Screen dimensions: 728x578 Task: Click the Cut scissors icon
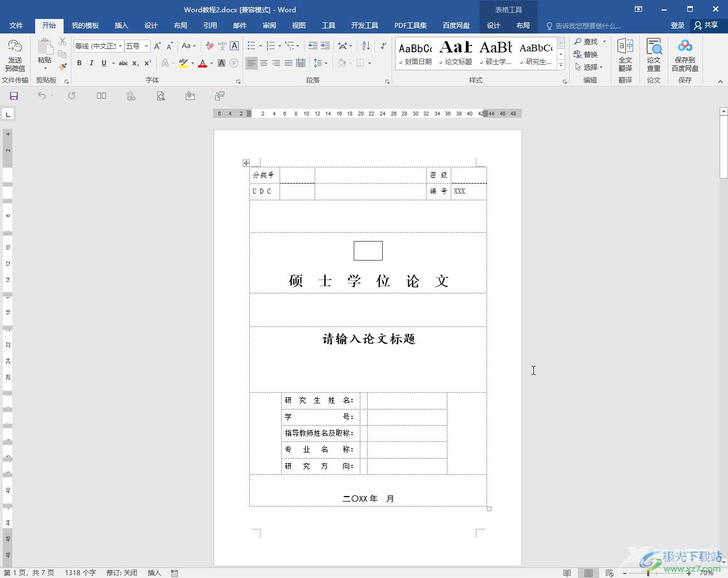pos(62,41)
